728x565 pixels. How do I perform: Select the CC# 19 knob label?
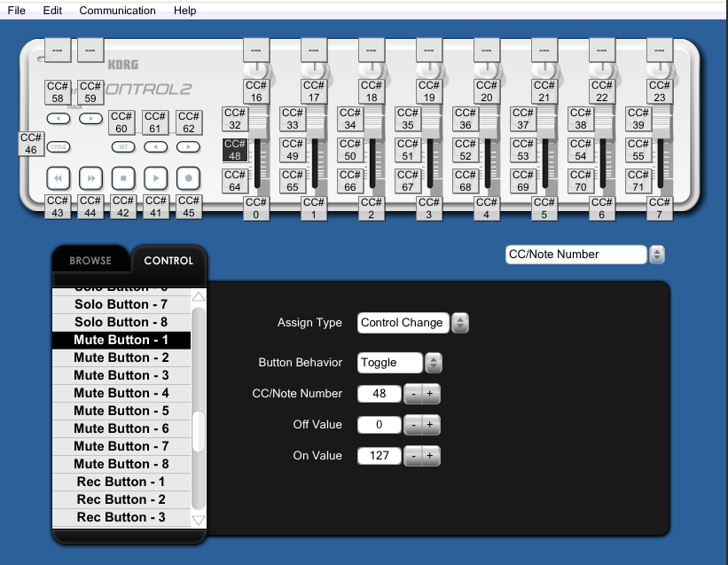click(429, 91)
